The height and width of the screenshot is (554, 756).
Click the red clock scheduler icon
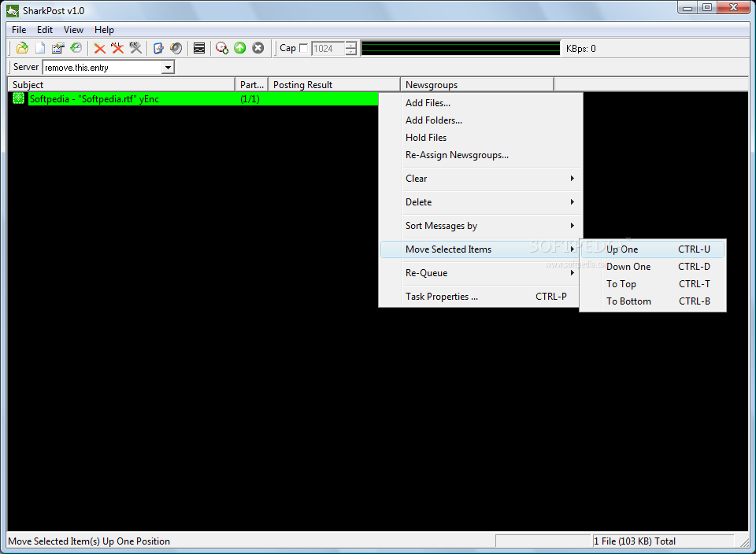click(x=222, y=48)
